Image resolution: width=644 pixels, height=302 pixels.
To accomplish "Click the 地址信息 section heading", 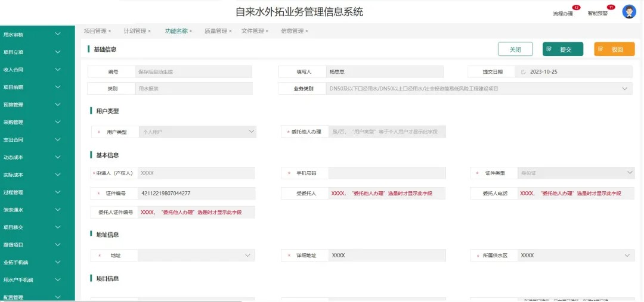I will tap(107, 235).
